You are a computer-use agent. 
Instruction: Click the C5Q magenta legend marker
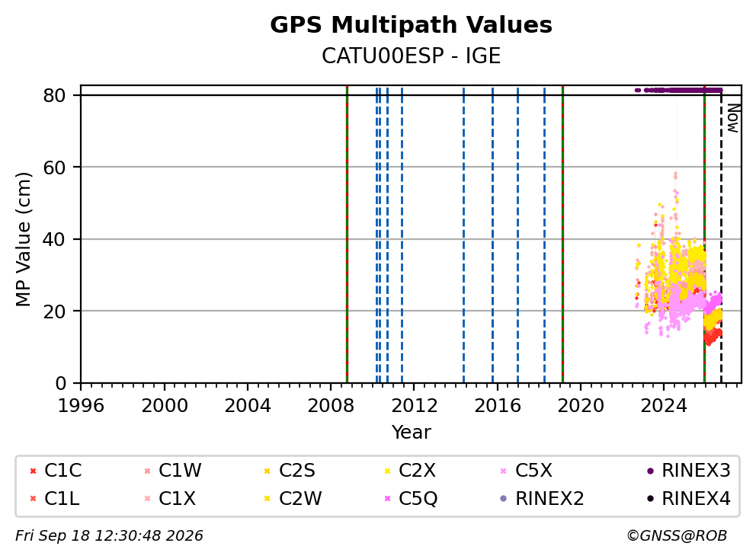coord(387,499)
